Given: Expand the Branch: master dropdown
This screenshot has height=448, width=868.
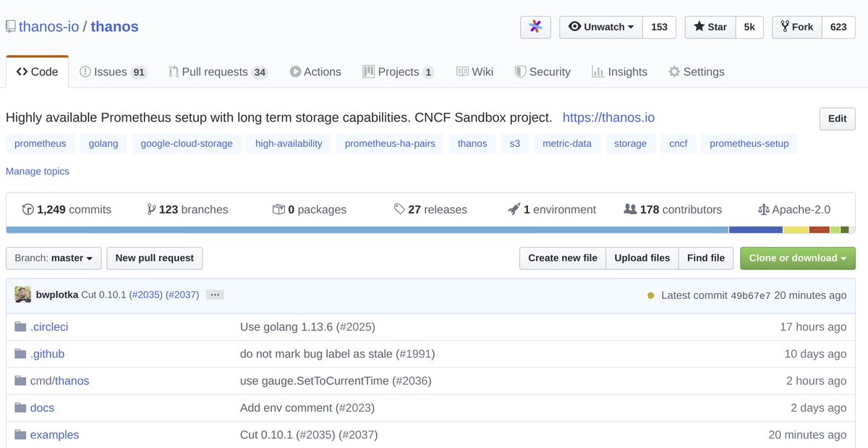Looking at the screenshot, I should coord(54,258).
